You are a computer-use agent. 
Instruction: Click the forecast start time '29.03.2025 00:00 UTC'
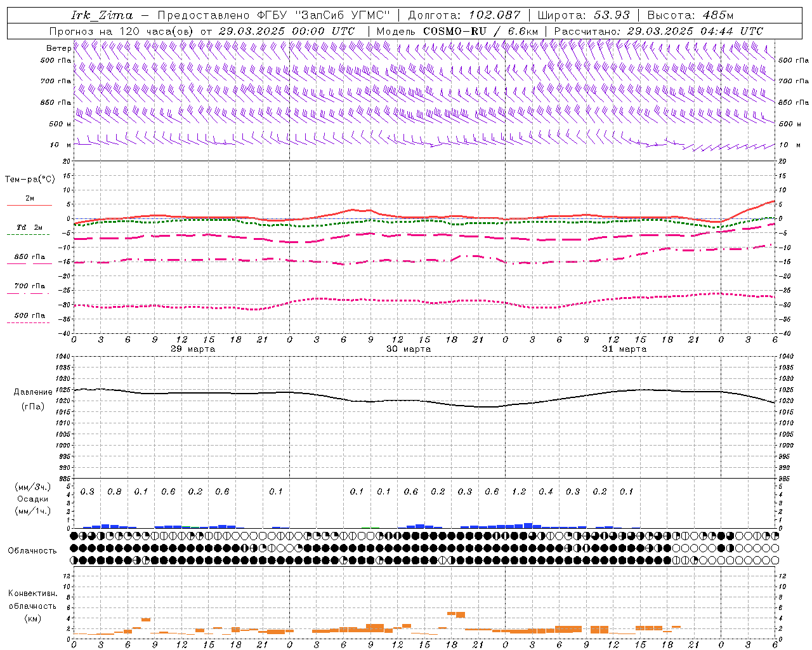tap(286, 31)
